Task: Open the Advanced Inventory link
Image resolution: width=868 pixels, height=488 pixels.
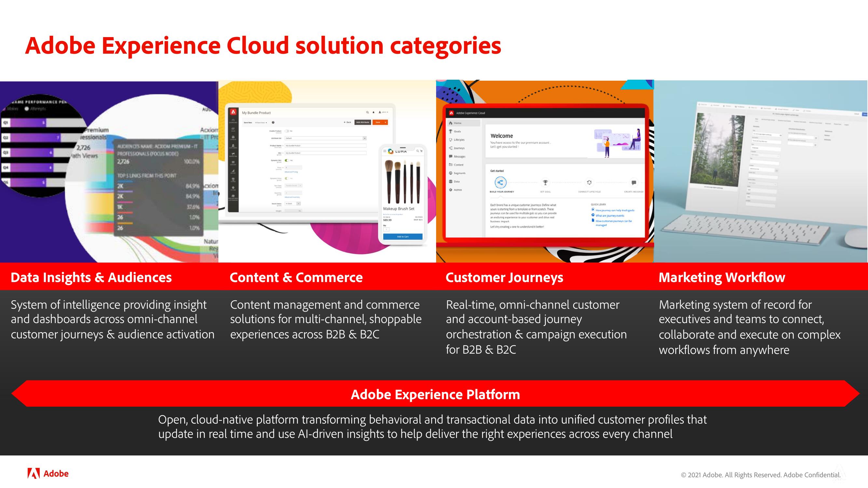Action: tap(292, 197)
